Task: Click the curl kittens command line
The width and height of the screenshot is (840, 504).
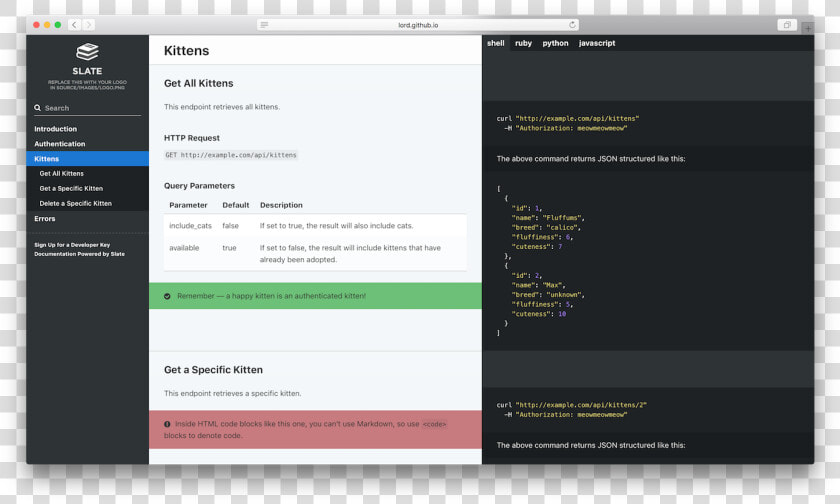Action: [x=568, y=119]
